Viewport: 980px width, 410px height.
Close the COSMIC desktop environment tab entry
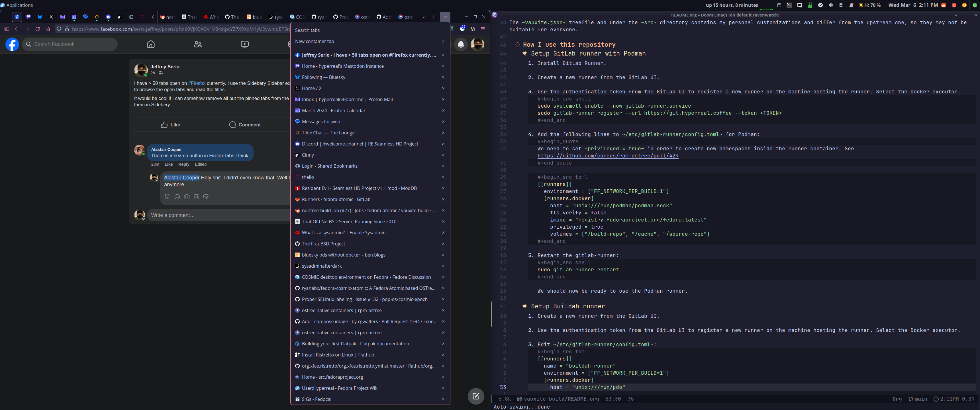[443, 277]
